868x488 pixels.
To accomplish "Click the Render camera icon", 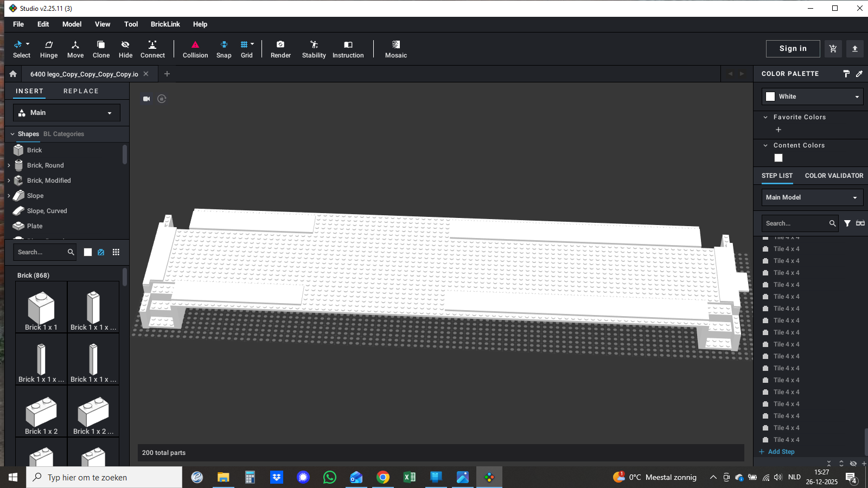I will point(280,44).
